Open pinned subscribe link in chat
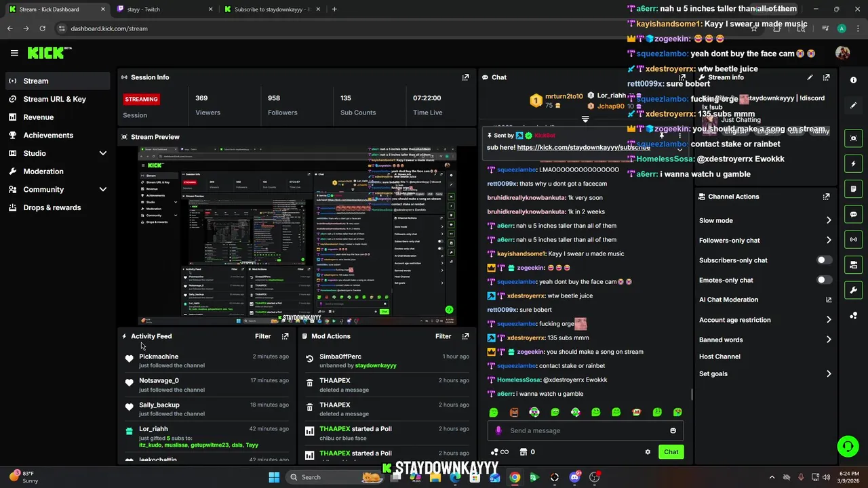The height and width of the screenshot is (488, 868). click(583, 147)
